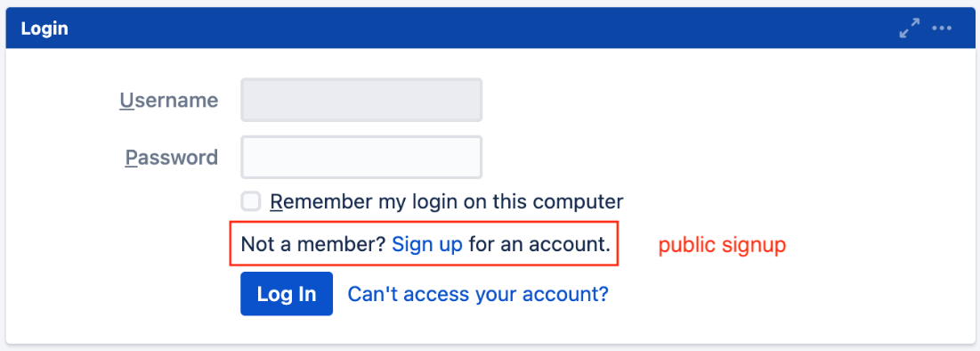This screenshot has width=980, height=351.
Task: Open the three-dot more options menu
Action: point(942,29)
